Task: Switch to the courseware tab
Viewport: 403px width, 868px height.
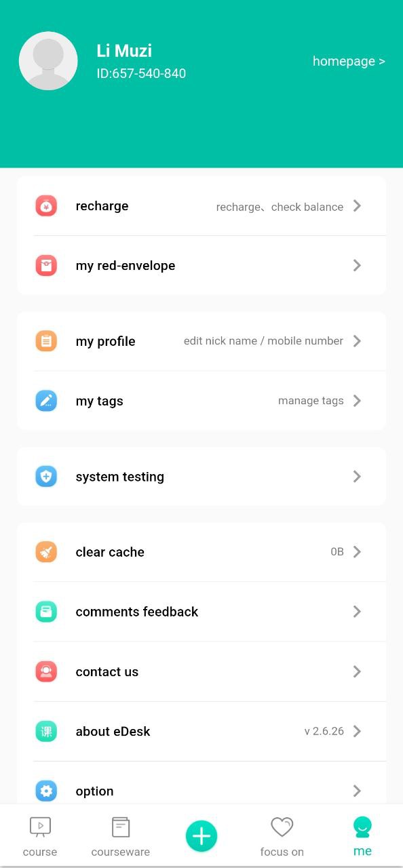Action: tap(121, 837)
